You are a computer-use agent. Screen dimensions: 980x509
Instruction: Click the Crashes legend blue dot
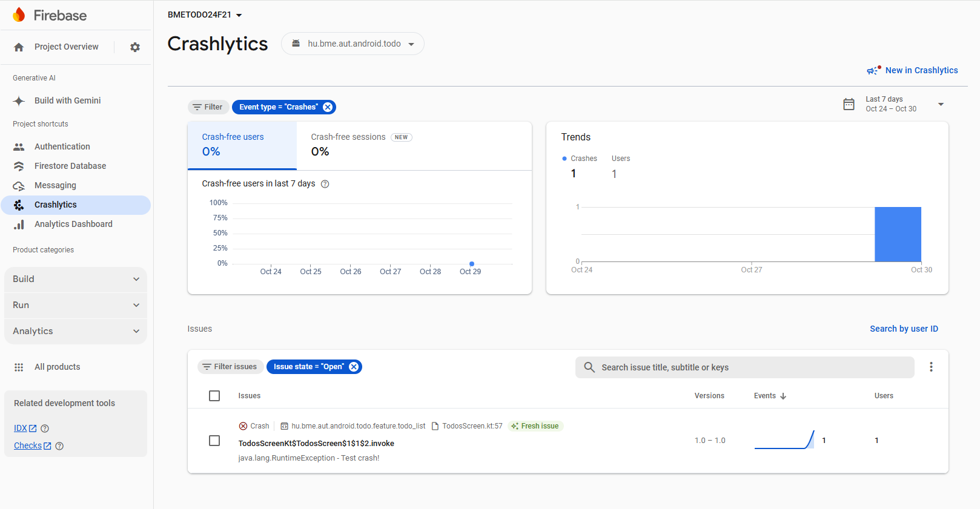[x=564, y=159]
